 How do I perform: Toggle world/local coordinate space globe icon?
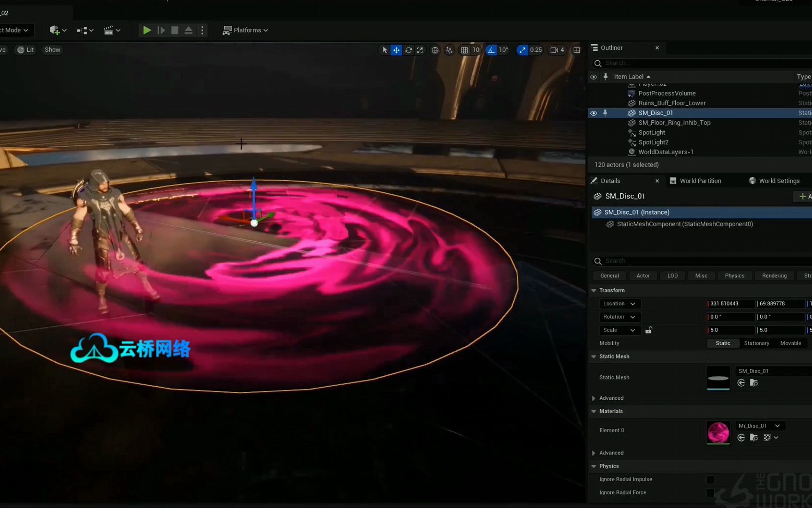[x=435, y=50]
